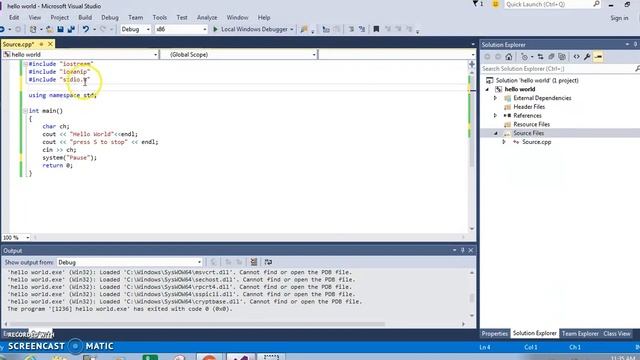Click the New Project toolbar icon
Image resolution: width=640 pixels, height=360 pixels.
[33, 29]
